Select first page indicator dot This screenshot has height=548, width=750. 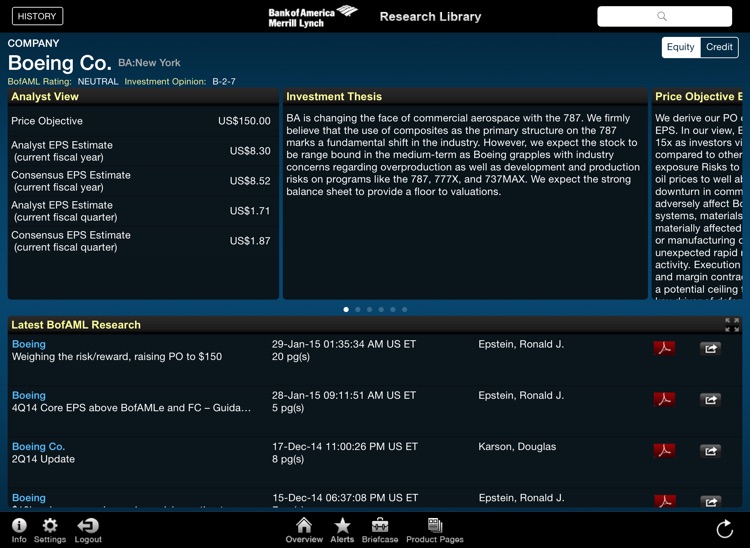tap(346, 309)
